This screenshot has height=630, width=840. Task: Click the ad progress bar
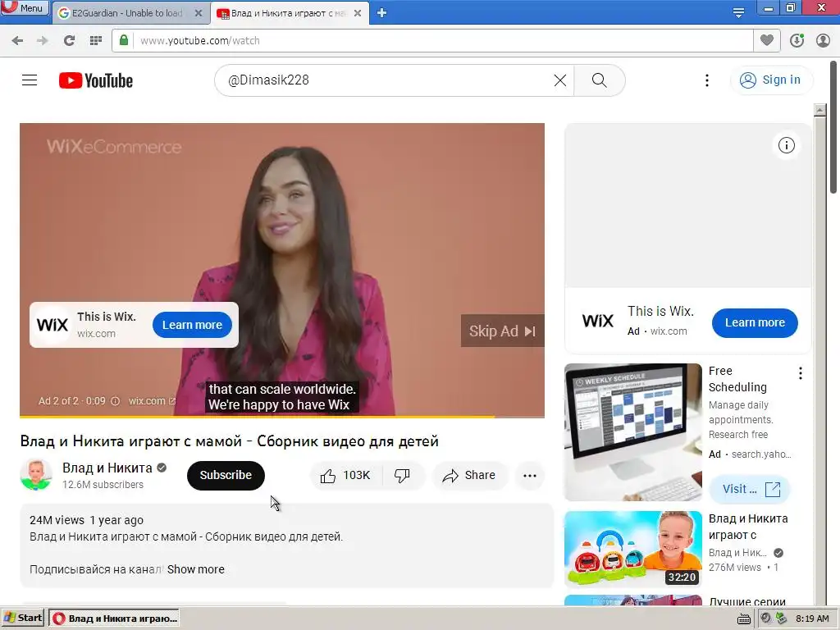282,416
